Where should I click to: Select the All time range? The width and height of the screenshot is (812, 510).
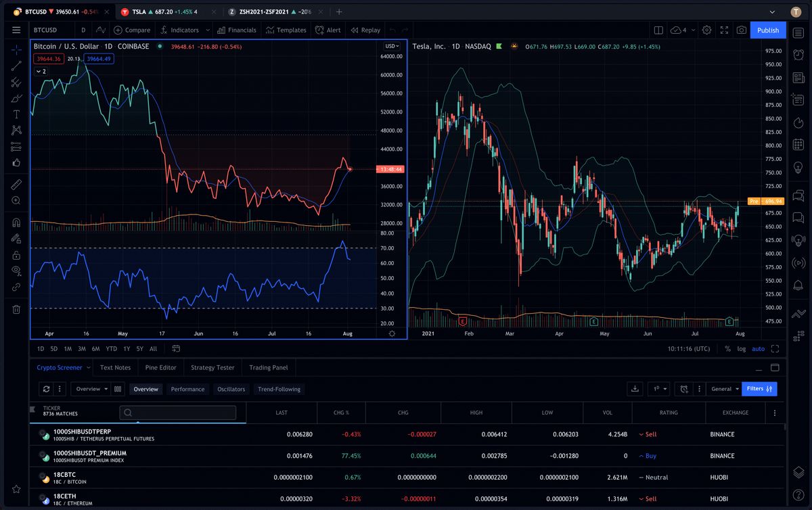tap(153, 349)
